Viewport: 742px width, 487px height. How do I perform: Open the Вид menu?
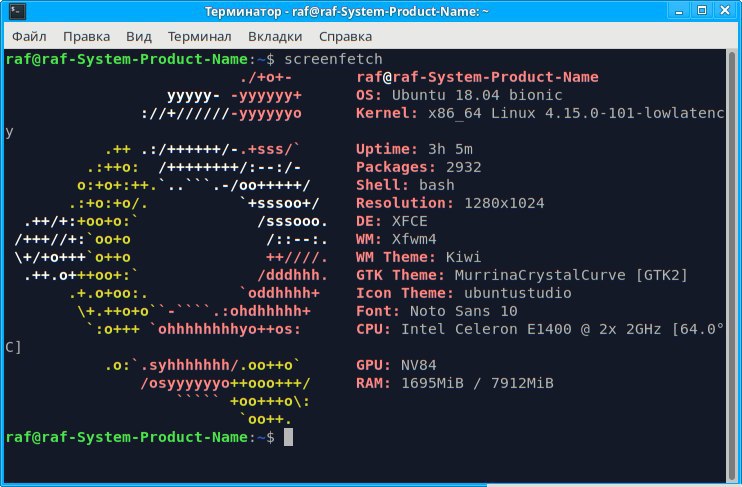139,36
